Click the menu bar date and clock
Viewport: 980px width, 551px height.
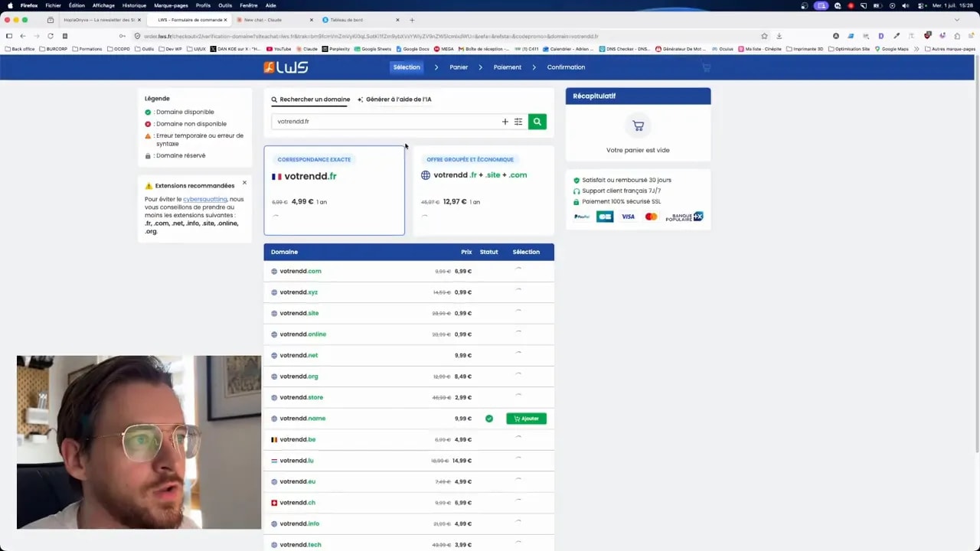tap(952, 5)
